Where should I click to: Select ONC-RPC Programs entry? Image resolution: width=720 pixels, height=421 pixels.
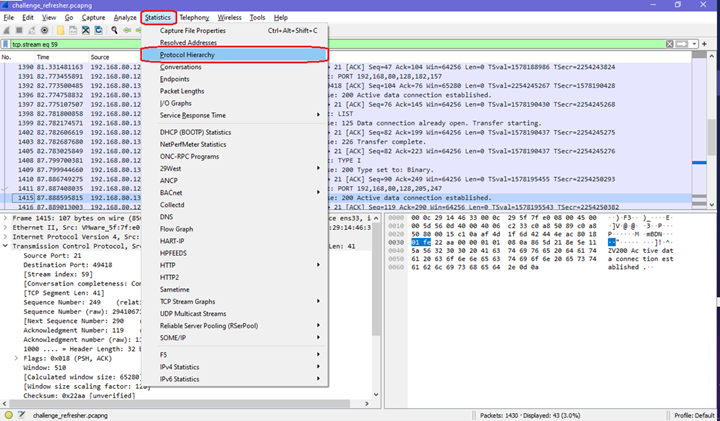point(235,157)
